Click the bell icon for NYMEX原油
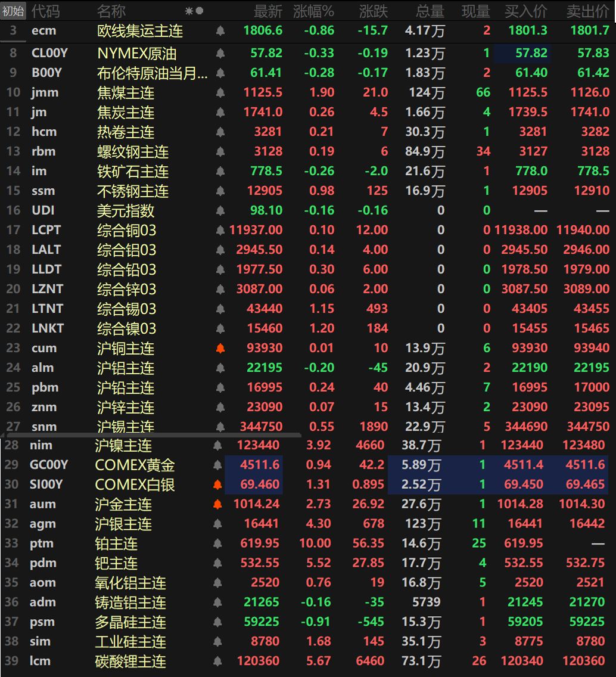The width and height of the screenshot is (616, 677). 220,54
